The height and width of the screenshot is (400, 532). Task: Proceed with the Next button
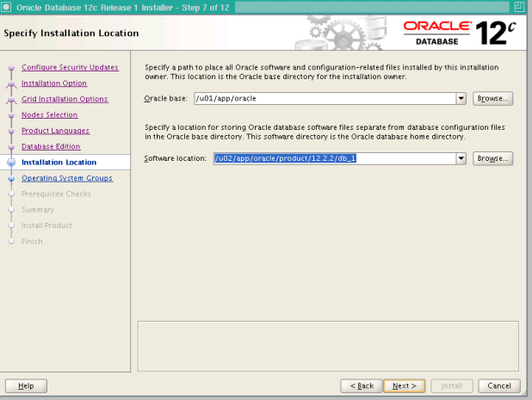(404, 385)
